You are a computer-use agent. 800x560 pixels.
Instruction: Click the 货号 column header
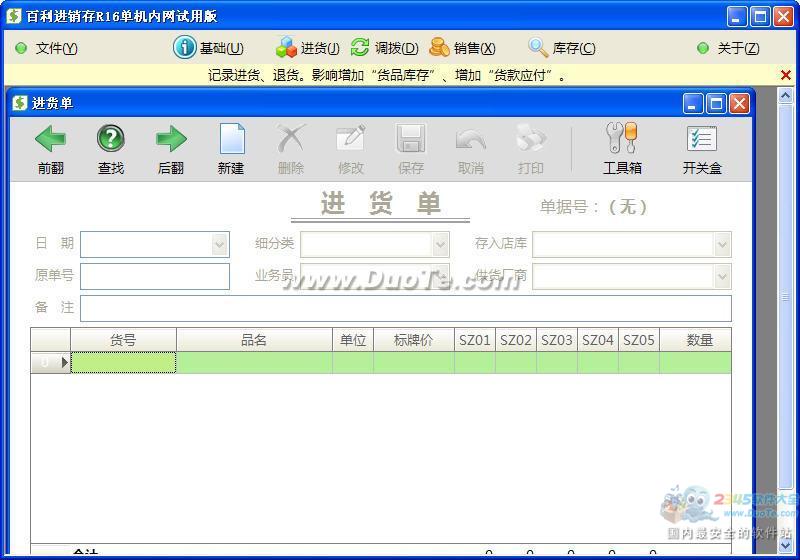tap(123, 340)
